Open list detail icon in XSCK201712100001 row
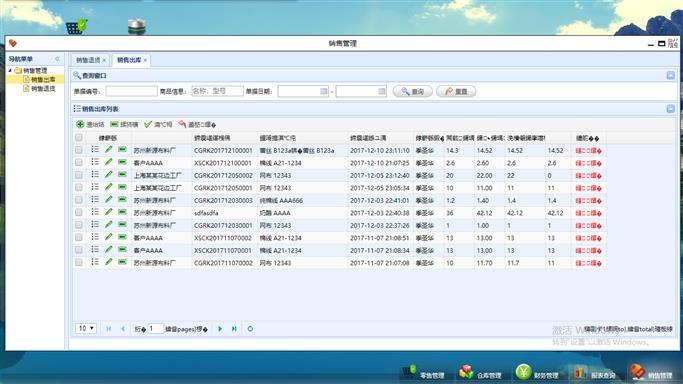This screenshot has height=384, width=683. pyautogui.click(x=95, y=162)
